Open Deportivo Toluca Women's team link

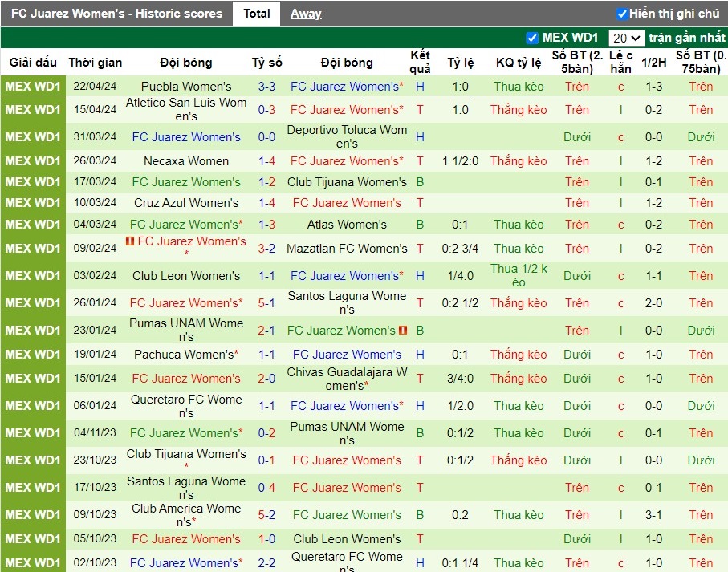(347, 137)
